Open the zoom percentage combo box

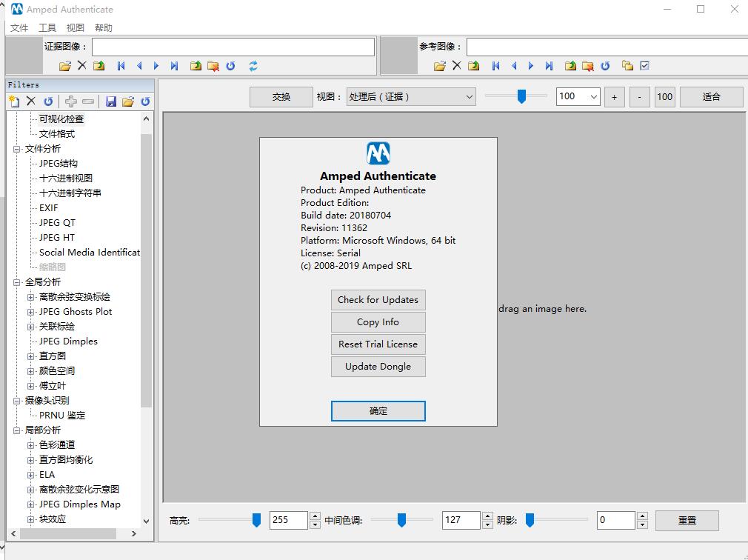[593, 96]
